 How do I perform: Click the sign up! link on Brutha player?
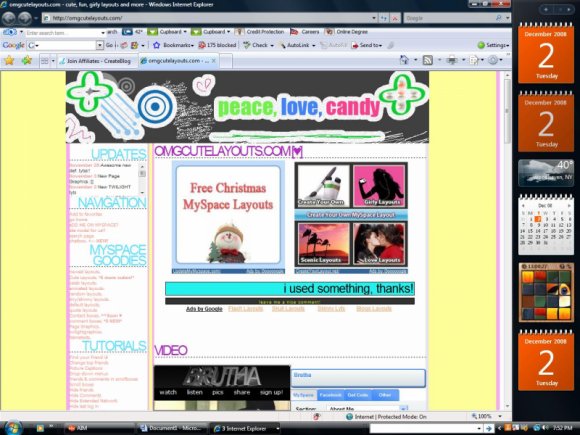point(272,392)
